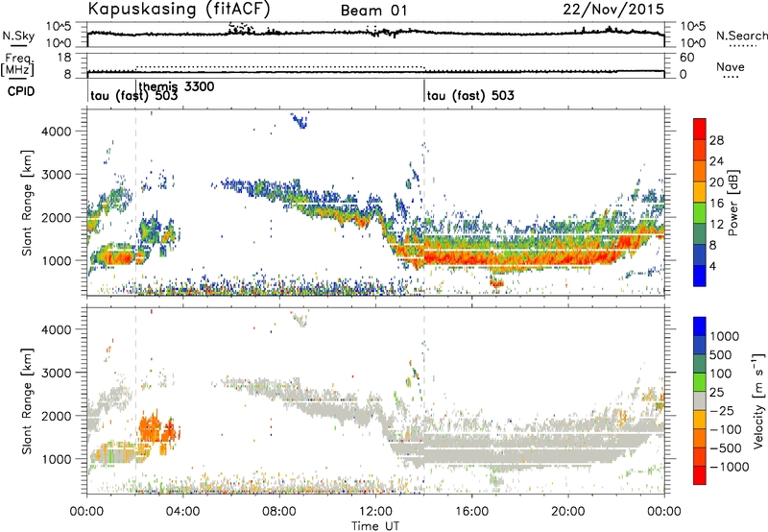Pick the red top segment of Power color bar
768x532 pixels.
point(700,130)
